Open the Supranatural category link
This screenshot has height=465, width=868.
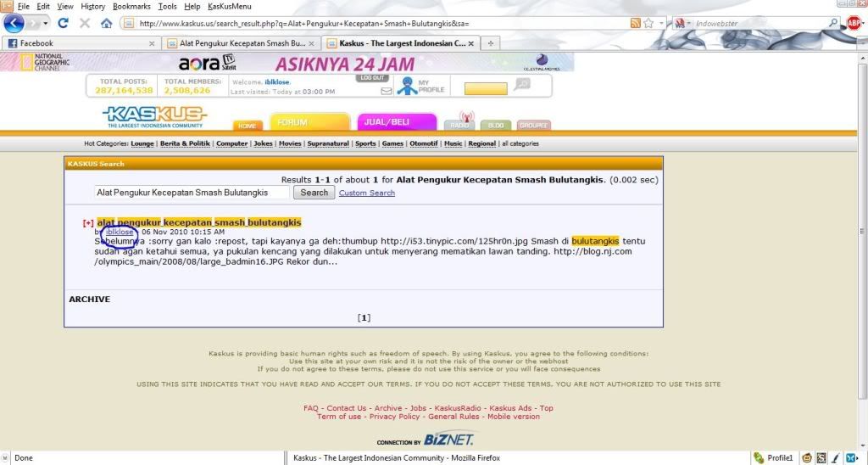pos(328,143)
